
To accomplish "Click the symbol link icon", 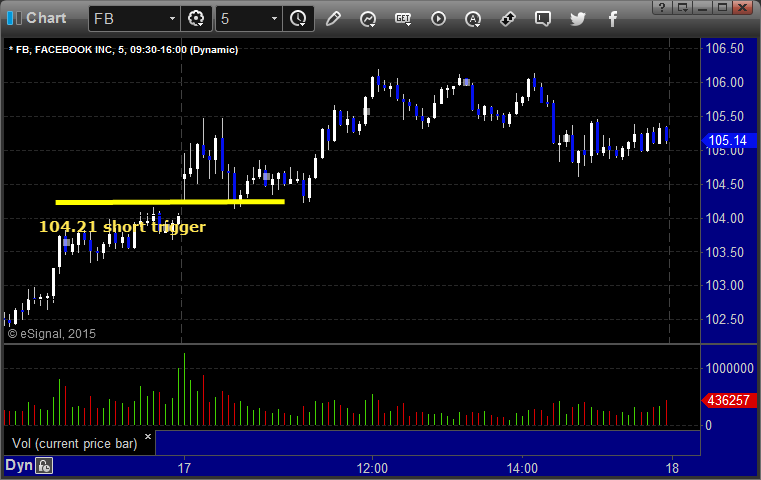I will point(508,19).
